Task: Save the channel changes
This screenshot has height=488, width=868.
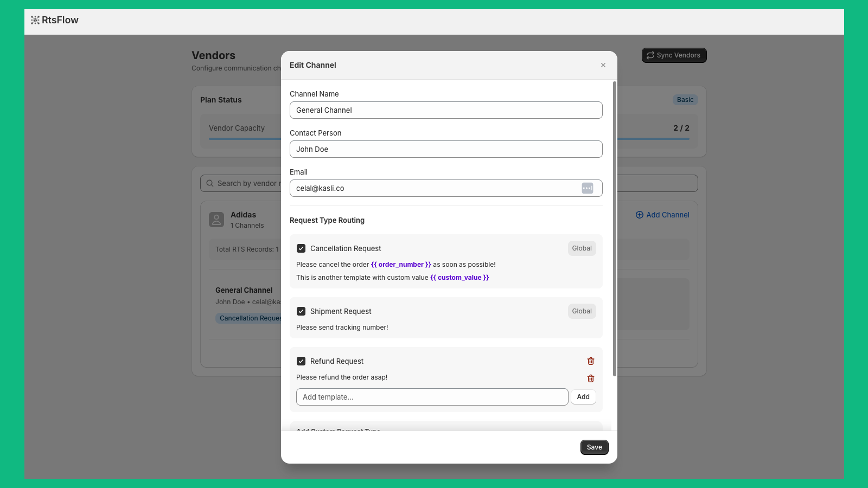Action: pos(595,447)
